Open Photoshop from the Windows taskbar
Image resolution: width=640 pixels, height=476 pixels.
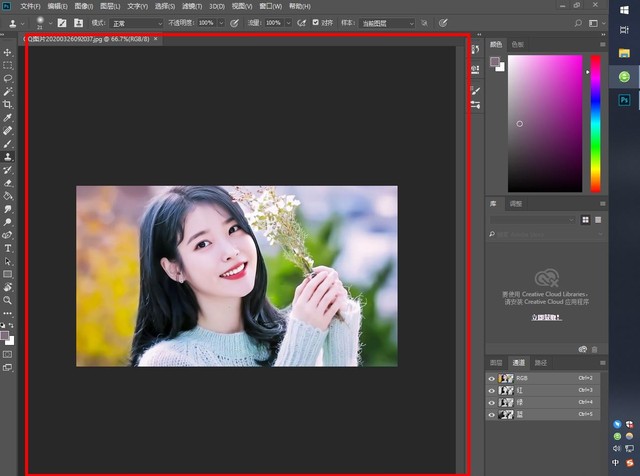pos(624,100)
